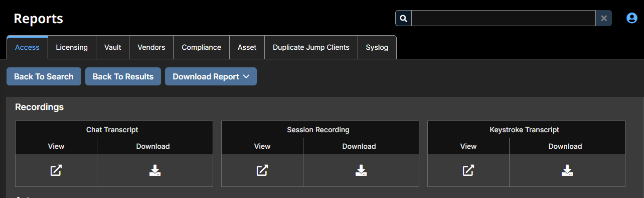Viewport: 644px width, 198px height.
Task: Download the Keystroke Transcript file
Action: pos(567,170)
